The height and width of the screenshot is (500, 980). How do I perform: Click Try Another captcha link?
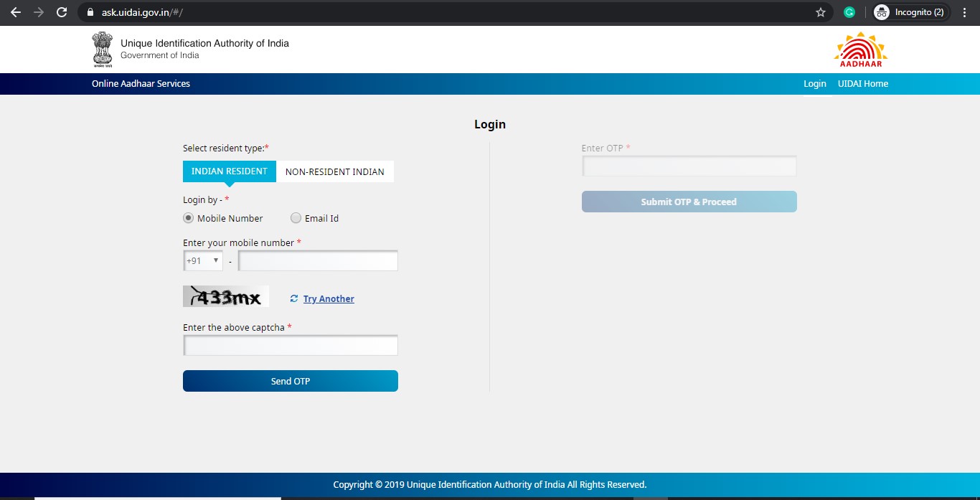pos(329,299)
